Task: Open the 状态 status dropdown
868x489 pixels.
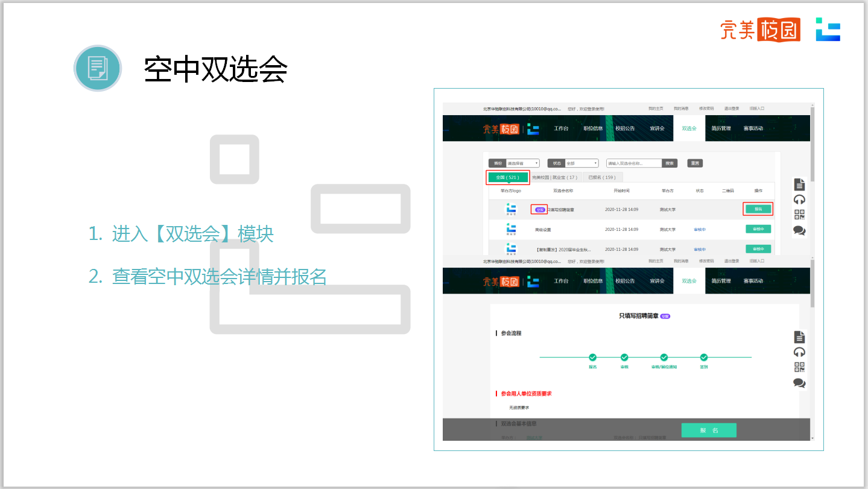Action: (x=581, y=163)
